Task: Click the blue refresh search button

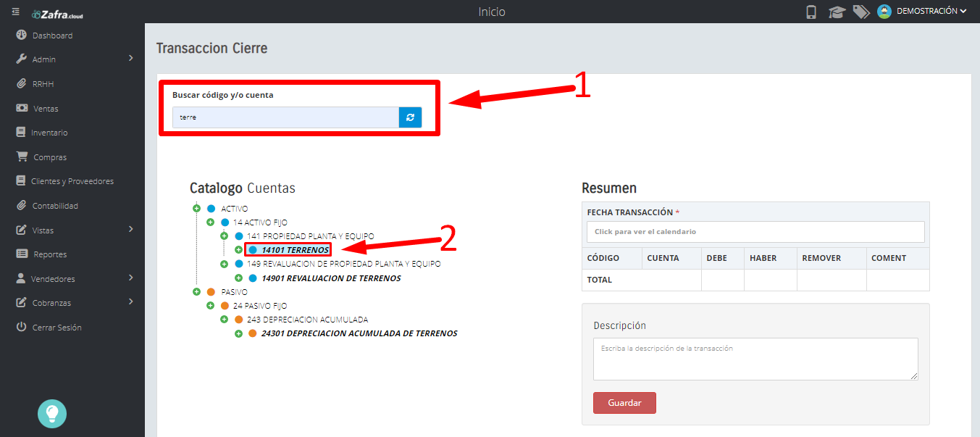Action: point(410,117)
